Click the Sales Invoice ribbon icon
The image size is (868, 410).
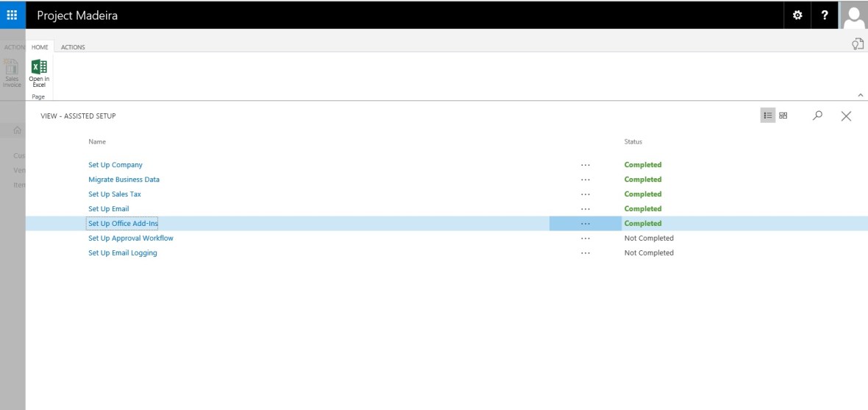[13, 74]
